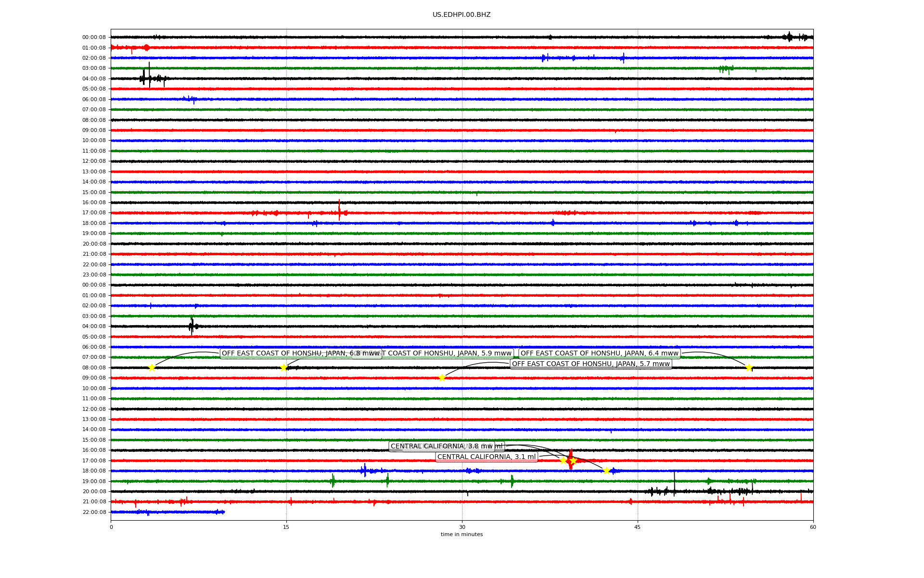Click the 45 tick label on the time axis

[638, 527]
